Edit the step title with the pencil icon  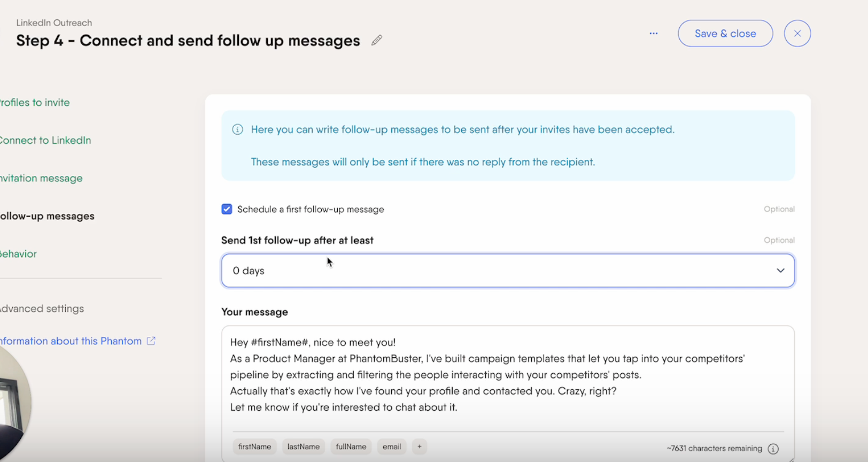pyautogui.click(x=377, y=40)
